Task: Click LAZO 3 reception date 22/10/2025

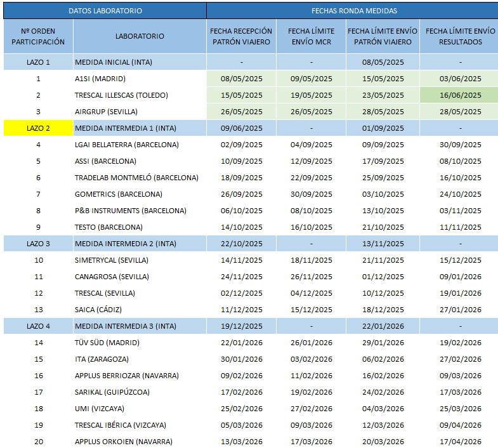Action: click(x=241, y=244)
